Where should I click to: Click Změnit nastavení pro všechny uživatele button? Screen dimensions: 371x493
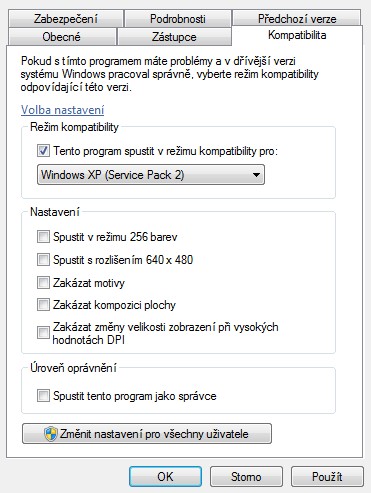pos(147,434)
